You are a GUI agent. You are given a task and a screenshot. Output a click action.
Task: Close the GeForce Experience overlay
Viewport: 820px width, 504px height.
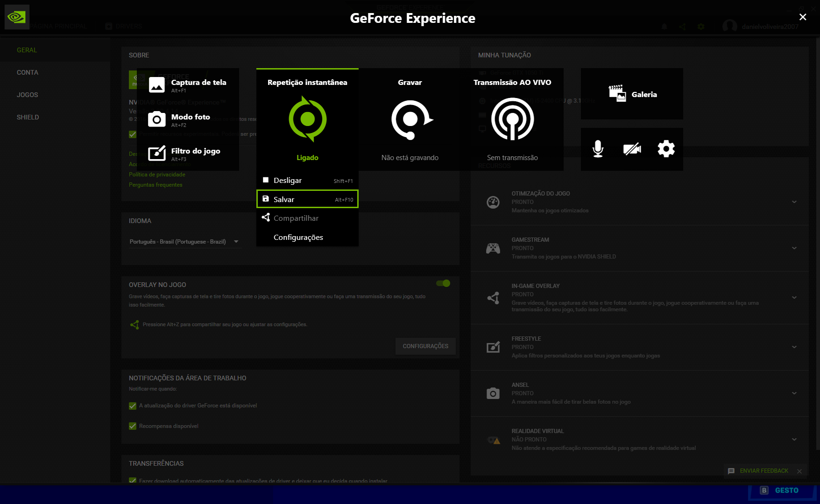pos(803,17)
